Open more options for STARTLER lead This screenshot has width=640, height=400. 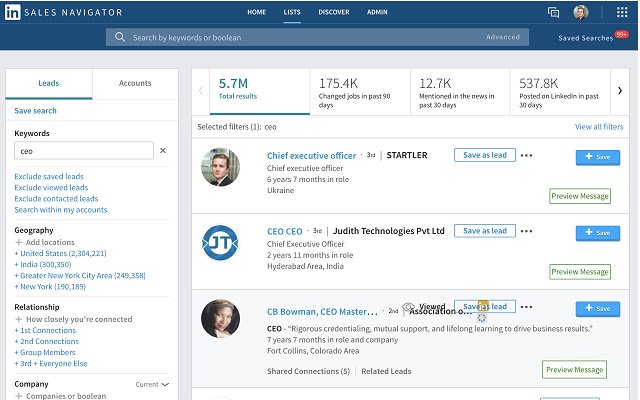(x=527, y=156)
